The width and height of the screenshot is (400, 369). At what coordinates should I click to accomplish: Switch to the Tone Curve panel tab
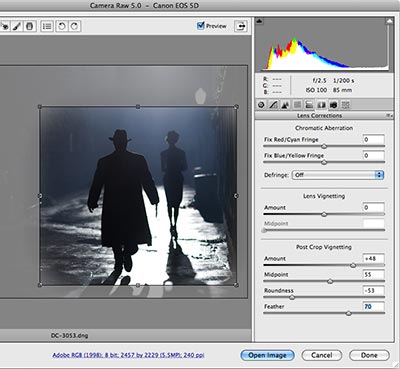click(273, 105)
